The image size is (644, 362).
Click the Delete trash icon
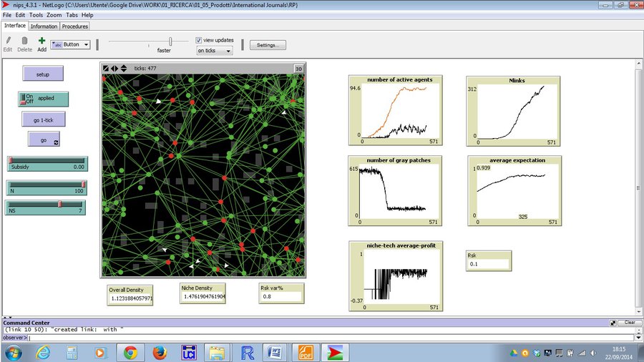pos(24,41)
